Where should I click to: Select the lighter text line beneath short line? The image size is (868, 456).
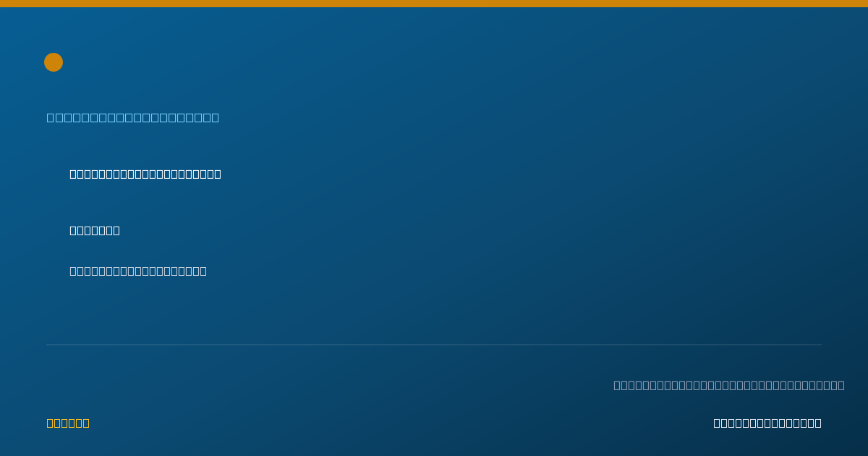click(138, 271)
